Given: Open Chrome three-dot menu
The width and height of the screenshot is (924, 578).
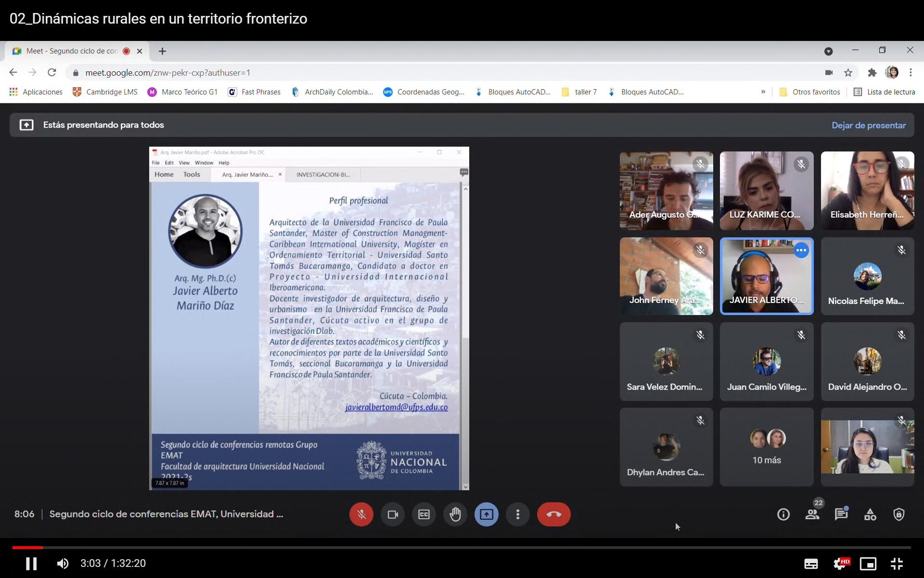Looking at the screenshot, I should click(911, 73).
